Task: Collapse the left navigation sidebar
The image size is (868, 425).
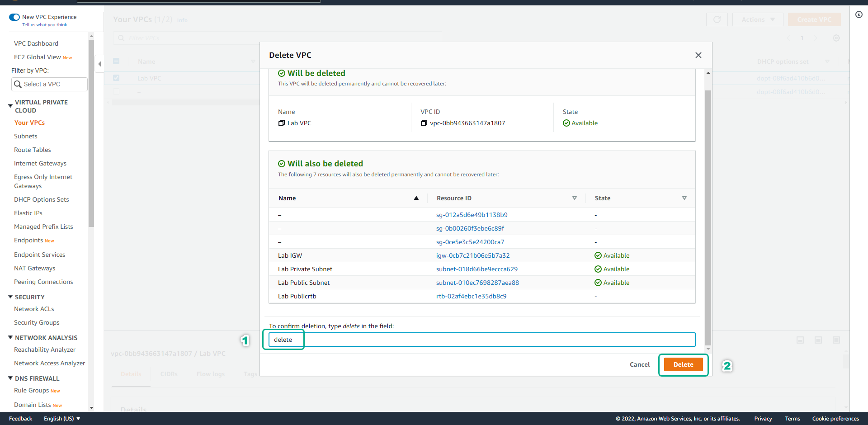Action: [x=99, y=64]
